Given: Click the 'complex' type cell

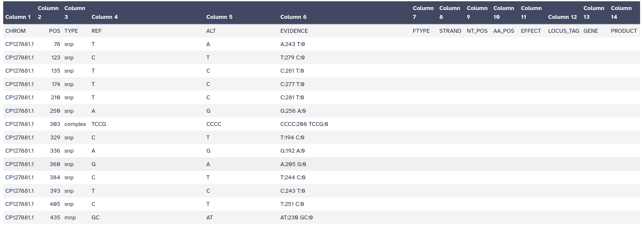Looking at the screenshot, I should (75, 124).
